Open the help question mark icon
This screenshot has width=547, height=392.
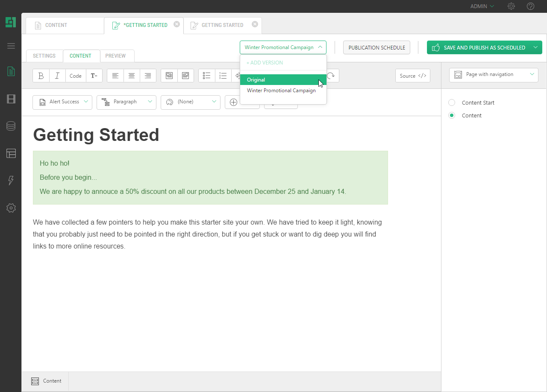tap(530, 6)
